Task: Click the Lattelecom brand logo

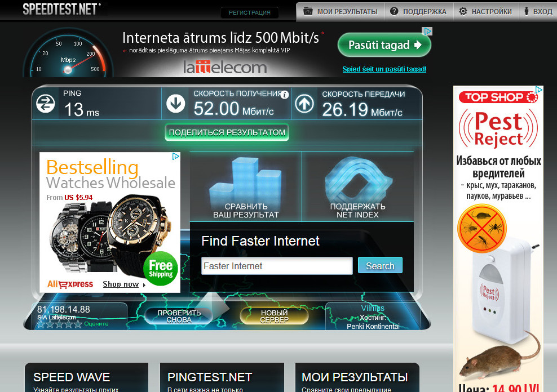Action: pos(225,67)
